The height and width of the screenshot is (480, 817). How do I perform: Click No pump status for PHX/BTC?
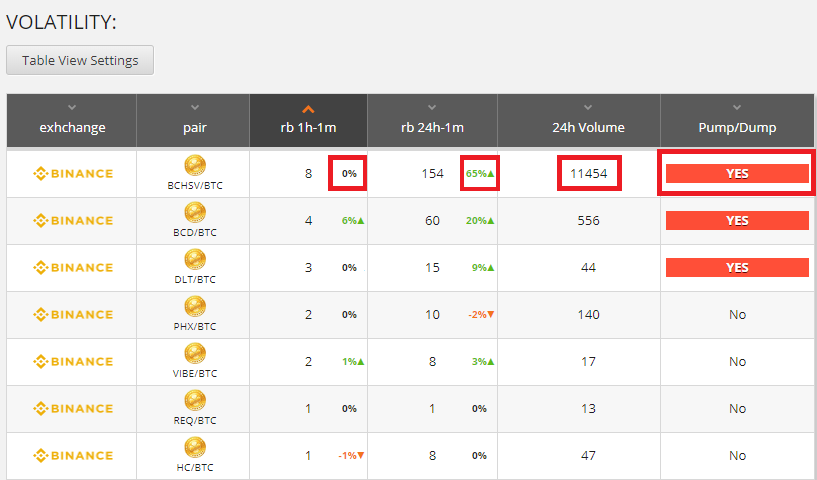pyautogui.click(x=737, y=314)
